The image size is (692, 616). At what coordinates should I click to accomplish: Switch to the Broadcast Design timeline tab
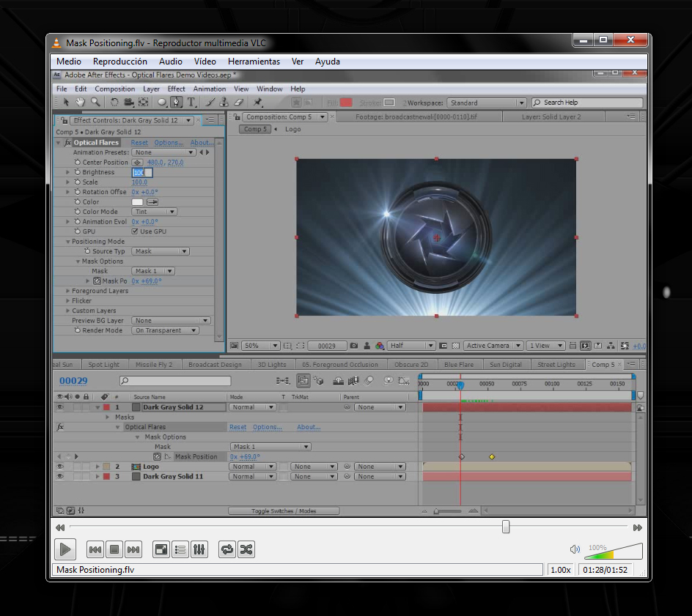(x=215, y=365)
